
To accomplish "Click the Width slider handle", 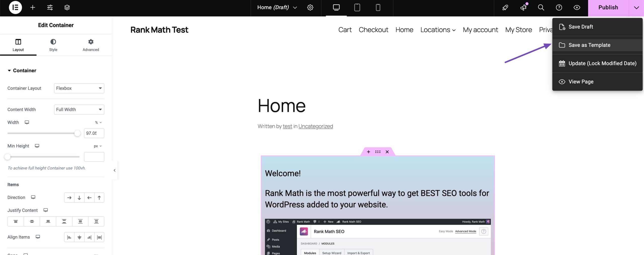I will [x=77, y=133].
